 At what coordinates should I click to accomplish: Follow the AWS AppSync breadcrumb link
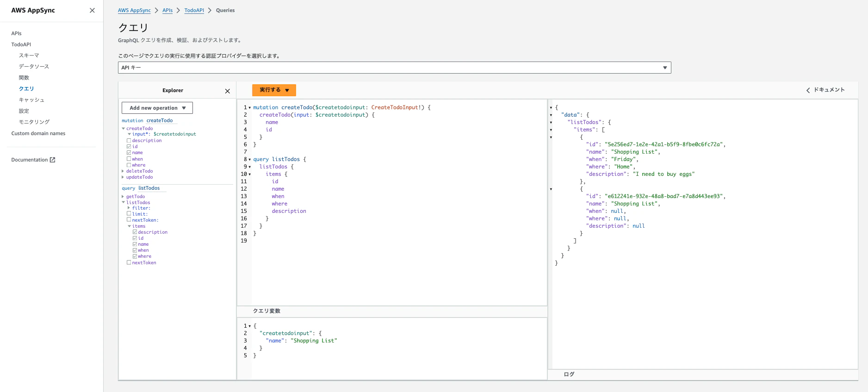134,10
